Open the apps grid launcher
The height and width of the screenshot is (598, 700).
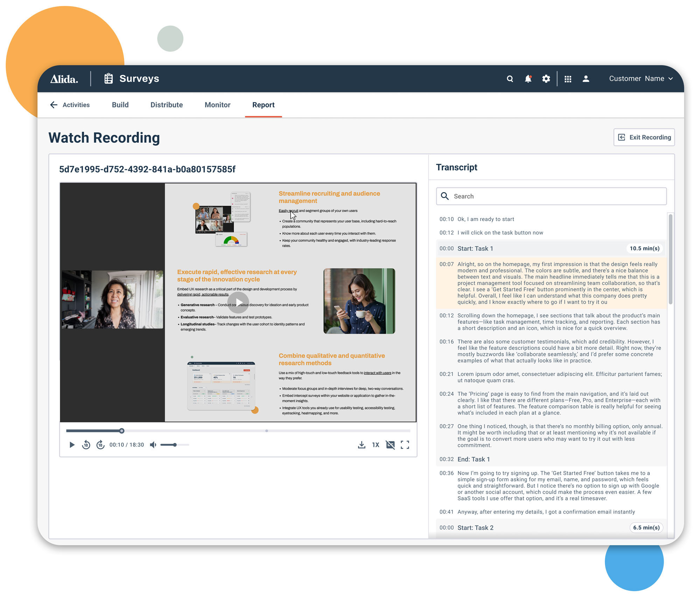[x=568, y=79]
